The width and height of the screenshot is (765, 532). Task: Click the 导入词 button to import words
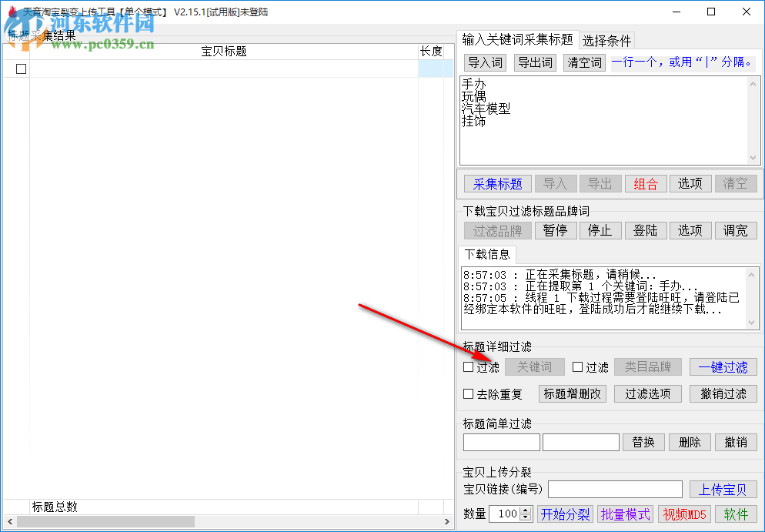point(485,62)
